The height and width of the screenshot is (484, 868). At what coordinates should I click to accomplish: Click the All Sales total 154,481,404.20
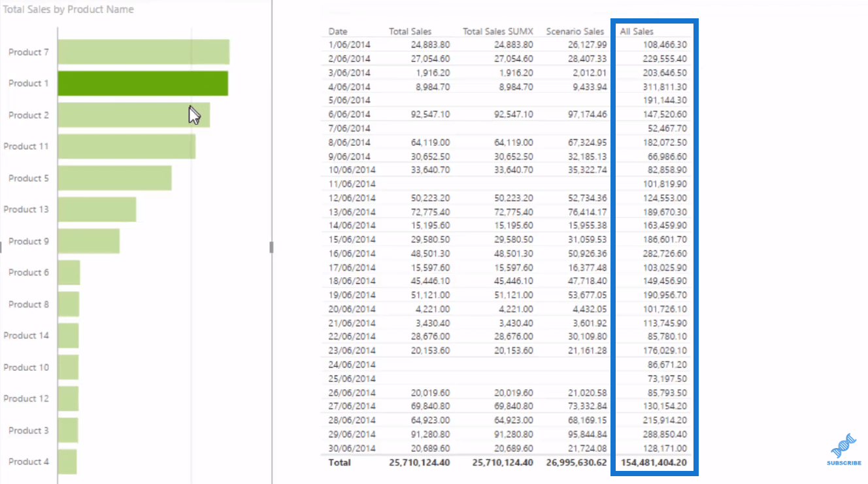tap(654, 462)
